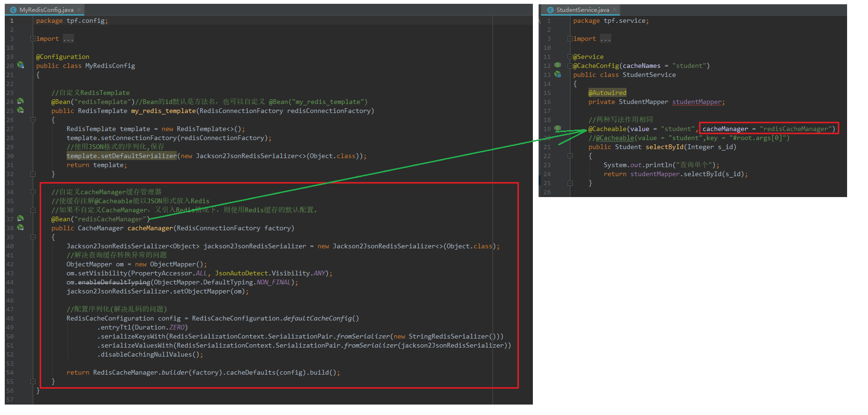
Task: Click the folded '...' import placeholder in StudentService.java
Action: pyautogui.click(x=606, y=38)
